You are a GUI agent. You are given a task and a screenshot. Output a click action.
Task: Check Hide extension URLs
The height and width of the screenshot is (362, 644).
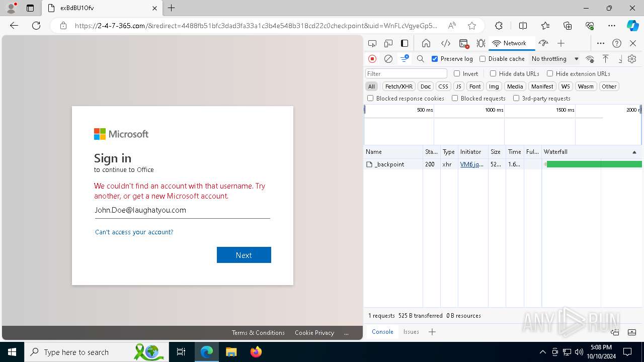pyautogui.click(x=550, y=73)
